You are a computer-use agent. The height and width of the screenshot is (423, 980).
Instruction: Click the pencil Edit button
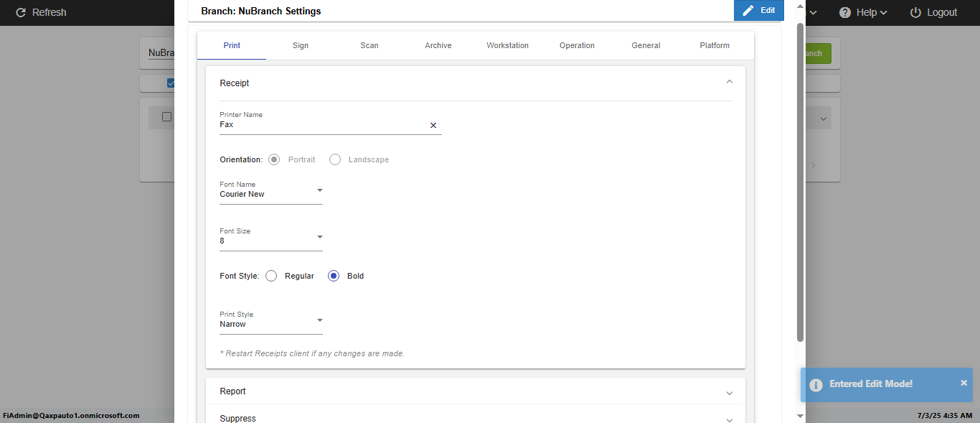(x=759, y=11)
